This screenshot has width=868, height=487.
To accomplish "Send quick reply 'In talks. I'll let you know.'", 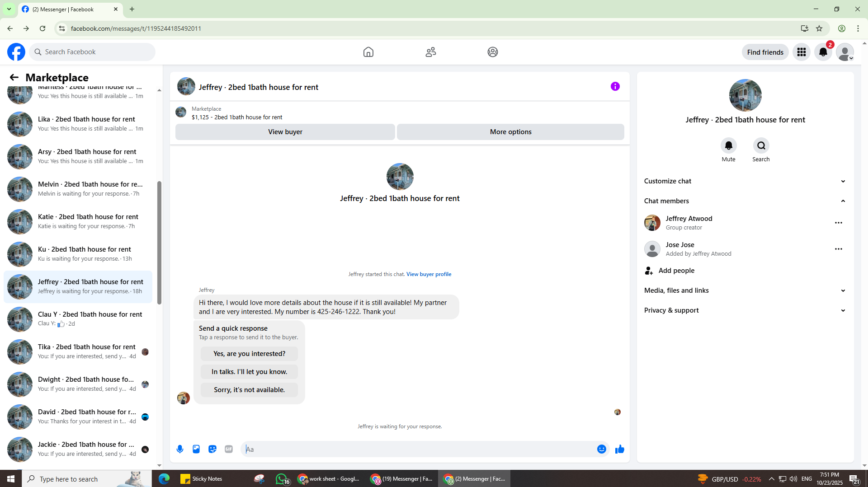I will click(x=249, y=372).
